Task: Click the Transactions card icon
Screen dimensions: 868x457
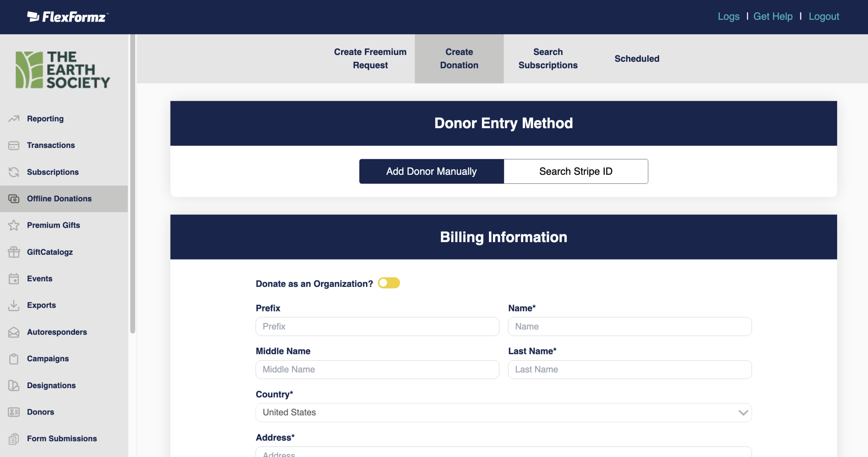Action: (x=14, y=146)
